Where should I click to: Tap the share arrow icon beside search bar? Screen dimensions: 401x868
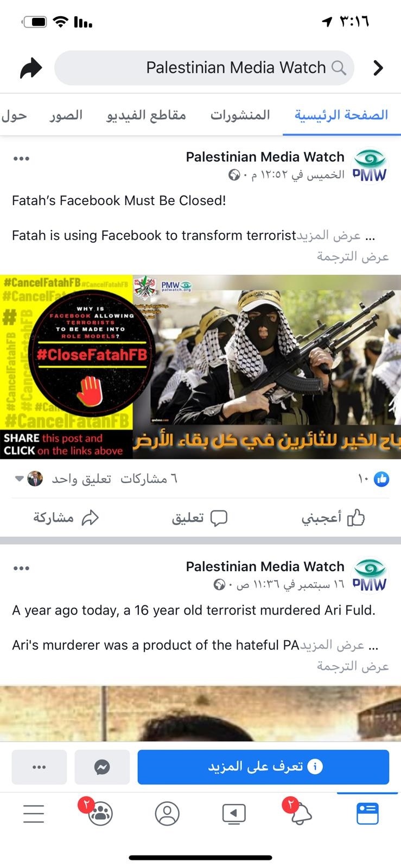click(31, 68)
